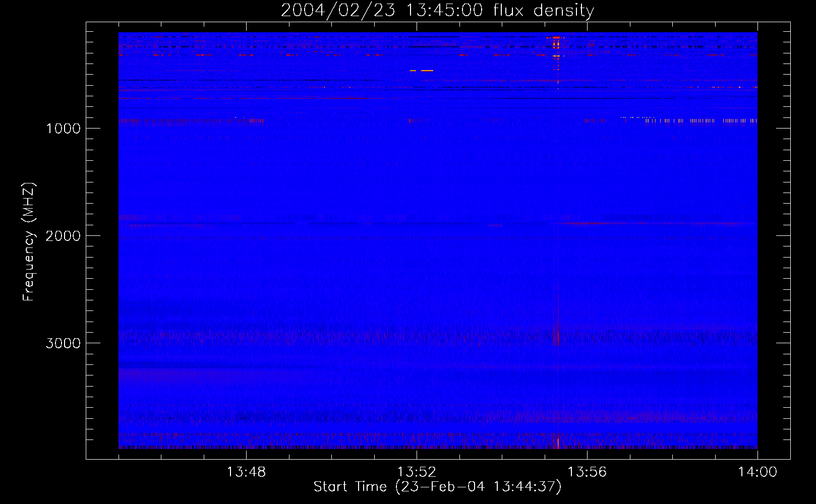Image resolution: width=816 pixels, height=504 pixels.
Task: Click the 14:00 time tick label
Action: coord(757,472)
